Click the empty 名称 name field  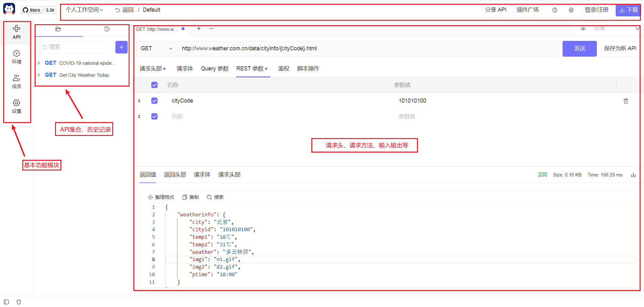point(177,116)
